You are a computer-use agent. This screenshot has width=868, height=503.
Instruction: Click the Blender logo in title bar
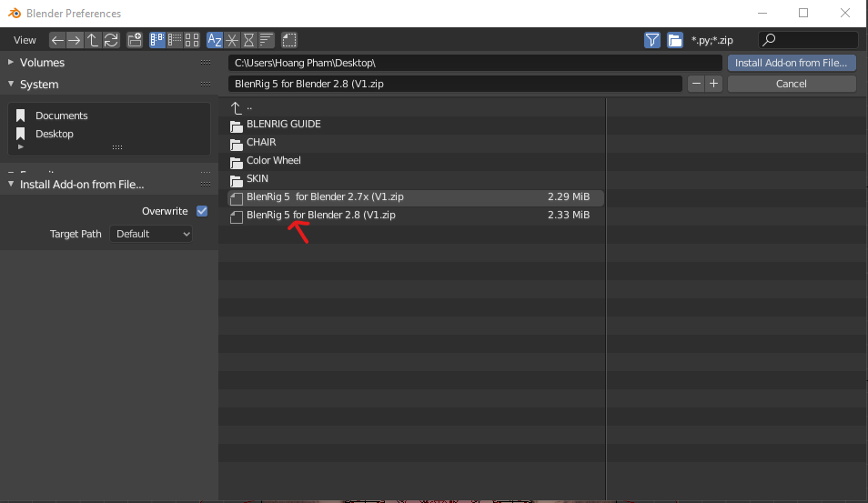pyautogui.click(x=15, y=13)
